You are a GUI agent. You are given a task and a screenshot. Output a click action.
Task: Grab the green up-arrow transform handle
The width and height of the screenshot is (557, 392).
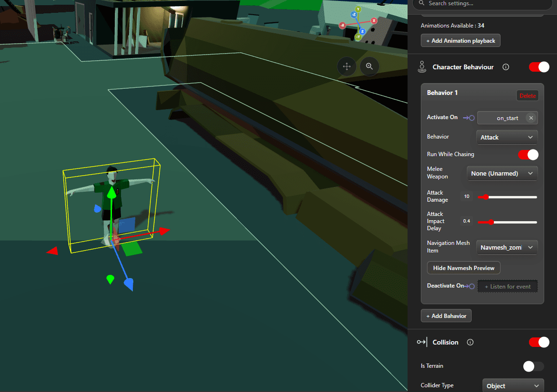(x=112, y=192)
